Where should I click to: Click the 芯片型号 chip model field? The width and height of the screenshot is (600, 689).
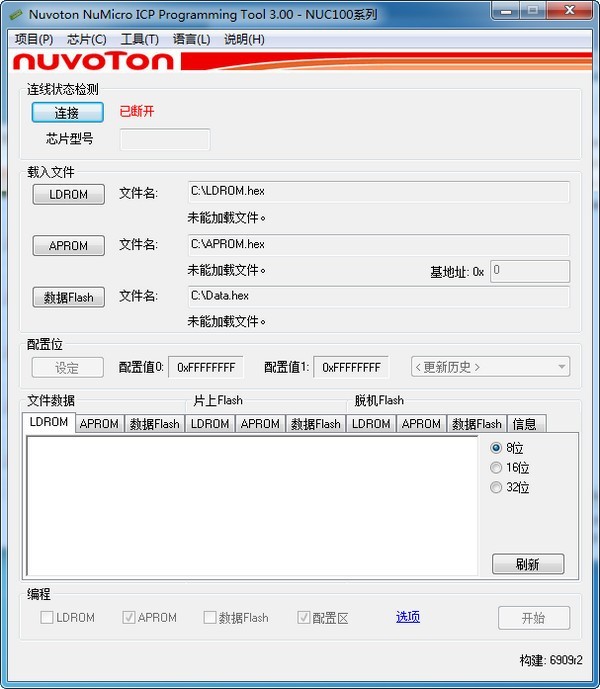pos(165,139)
